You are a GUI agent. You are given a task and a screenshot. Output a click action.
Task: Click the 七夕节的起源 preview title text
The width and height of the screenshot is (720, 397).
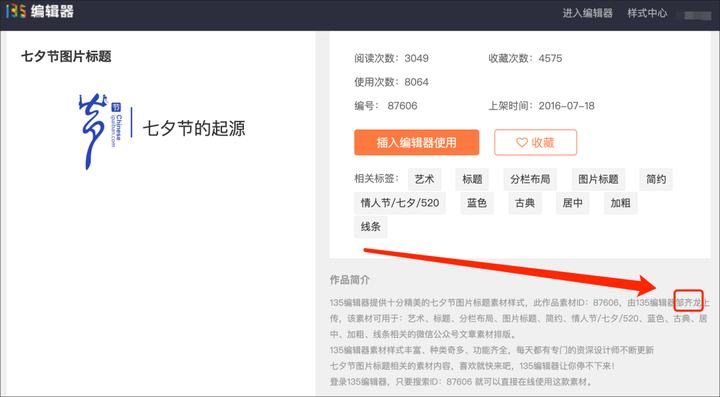[x=194, y=128]
